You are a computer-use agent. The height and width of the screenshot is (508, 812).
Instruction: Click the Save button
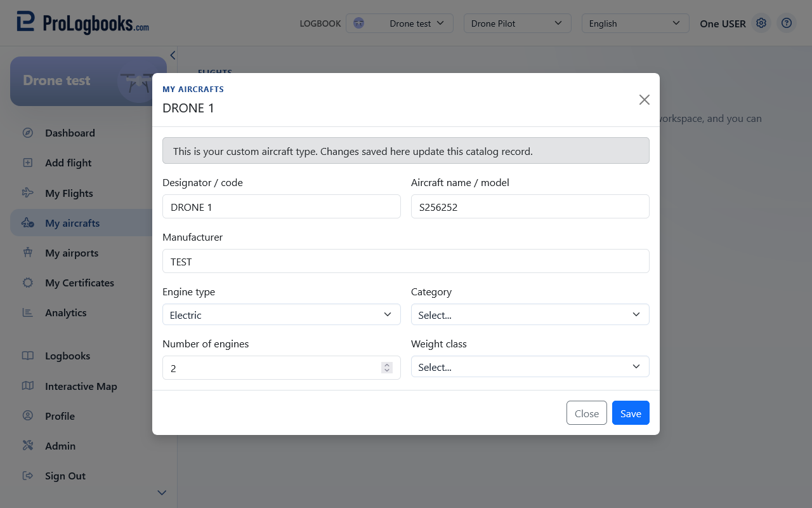click(x=631, y=413)
